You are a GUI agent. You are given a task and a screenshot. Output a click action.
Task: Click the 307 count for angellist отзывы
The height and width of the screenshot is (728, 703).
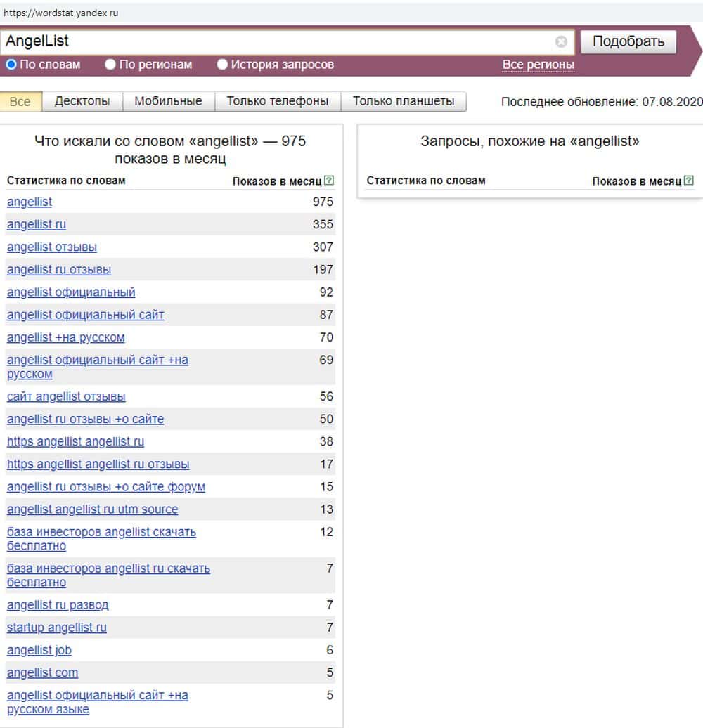pyautogui.click(x=323, y=247)
